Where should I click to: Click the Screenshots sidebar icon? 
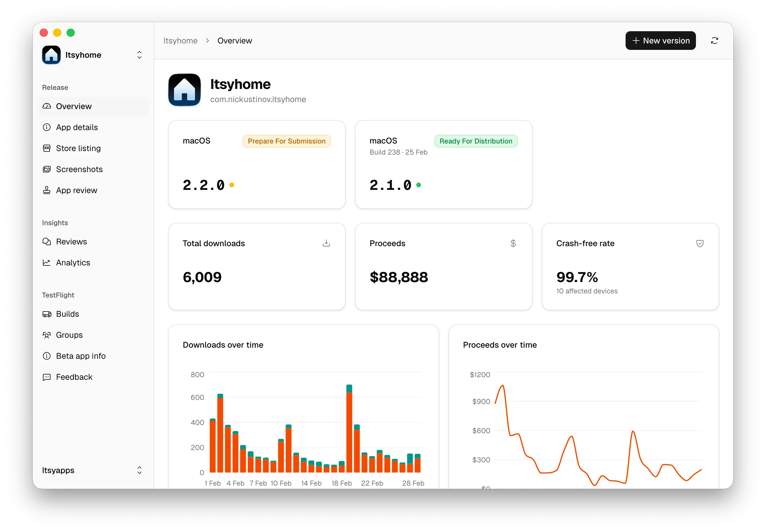[x=47, y=169]
